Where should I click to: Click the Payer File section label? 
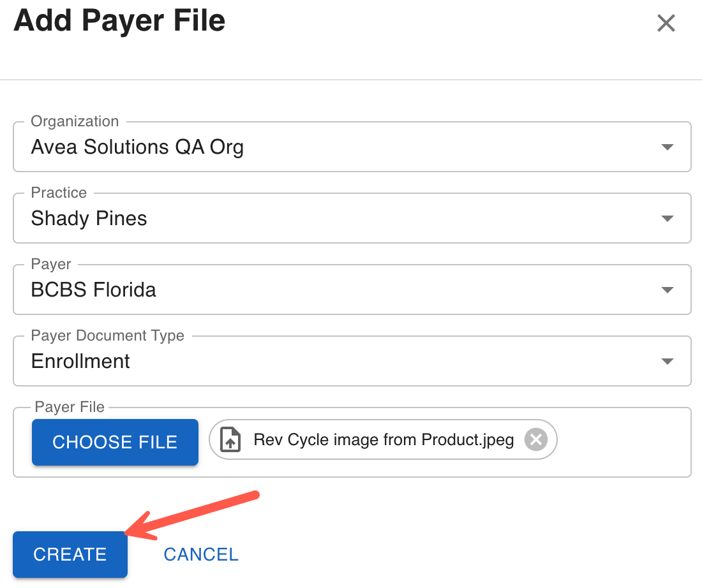pyautogui.click(x=70, y=407)
